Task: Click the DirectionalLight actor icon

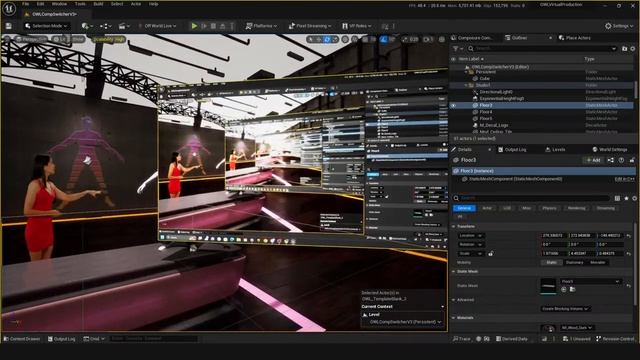Action: [475, 92]
